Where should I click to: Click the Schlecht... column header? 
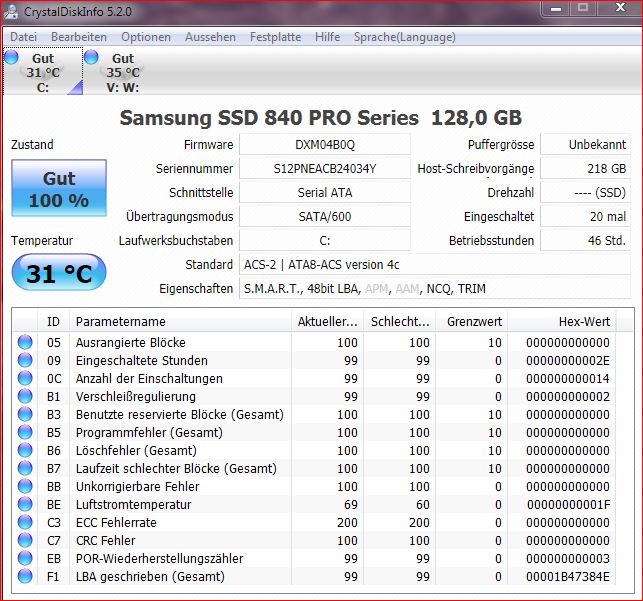click(x=399, y=321)
